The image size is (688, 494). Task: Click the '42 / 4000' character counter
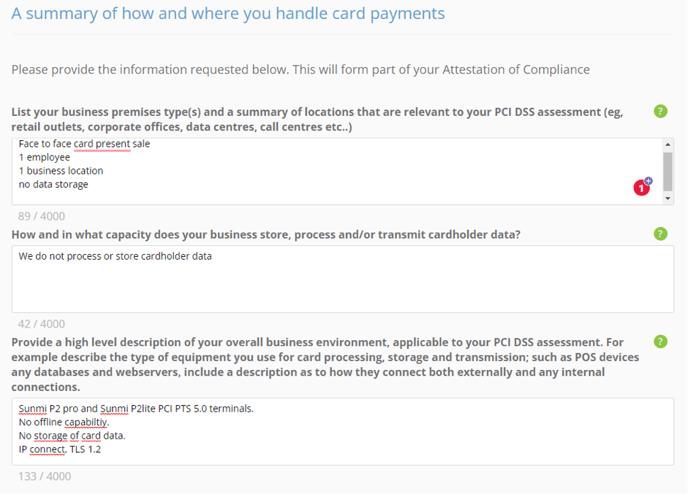41,324
